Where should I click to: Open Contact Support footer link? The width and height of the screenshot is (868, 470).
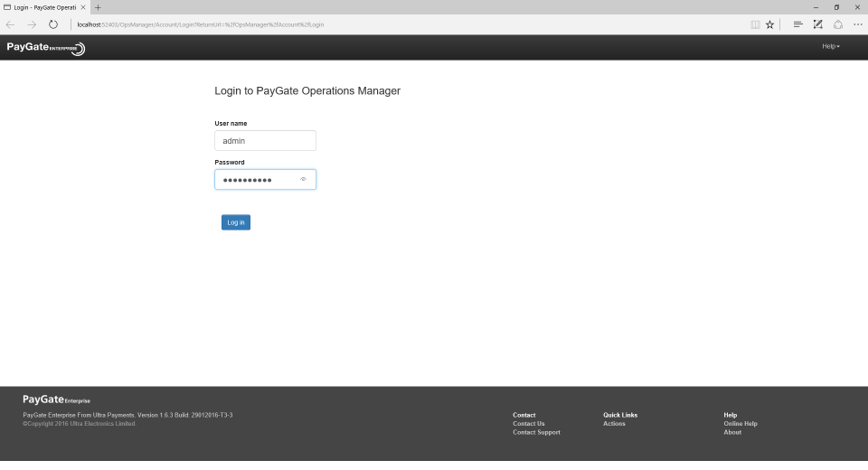[536, 432]
